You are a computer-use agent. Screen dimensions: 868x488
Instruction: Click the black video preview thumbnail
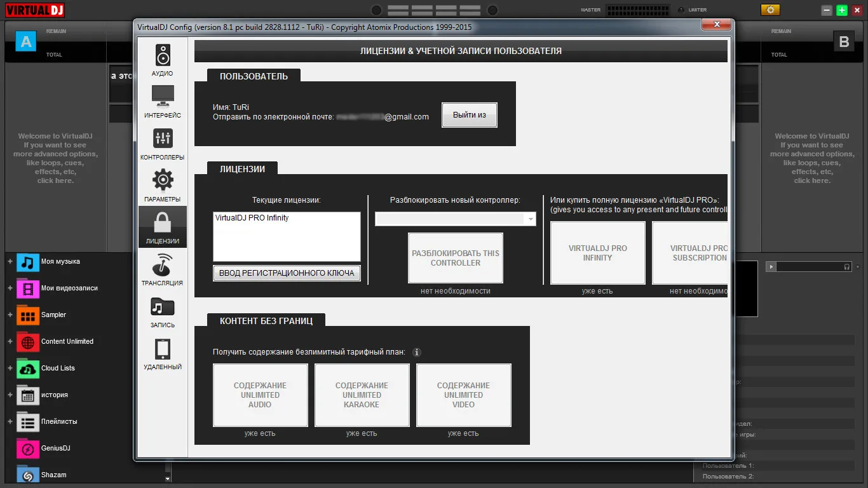pyautogui.click(x=746, y=288)
